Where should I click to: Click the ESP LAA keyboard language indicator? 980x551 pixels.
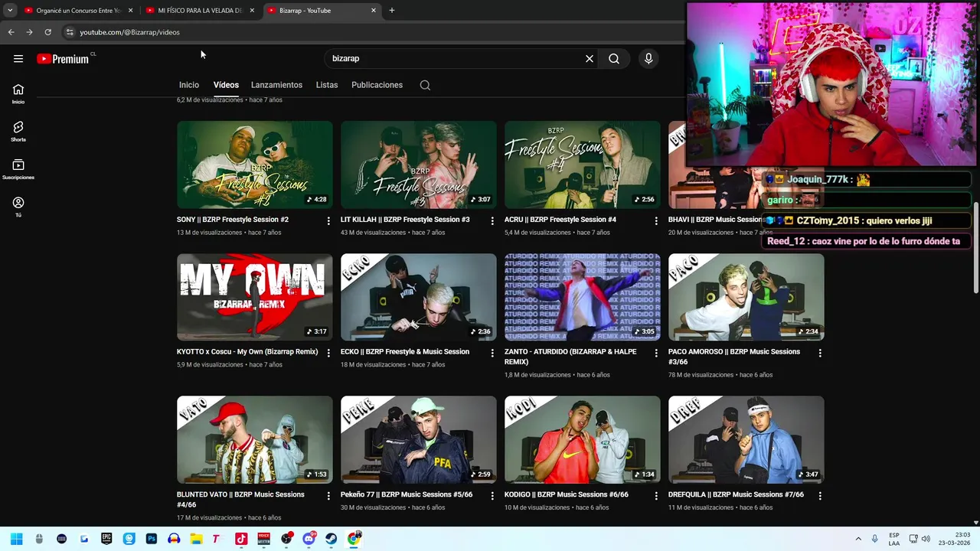pyautogui.click(x=894, y=539)
